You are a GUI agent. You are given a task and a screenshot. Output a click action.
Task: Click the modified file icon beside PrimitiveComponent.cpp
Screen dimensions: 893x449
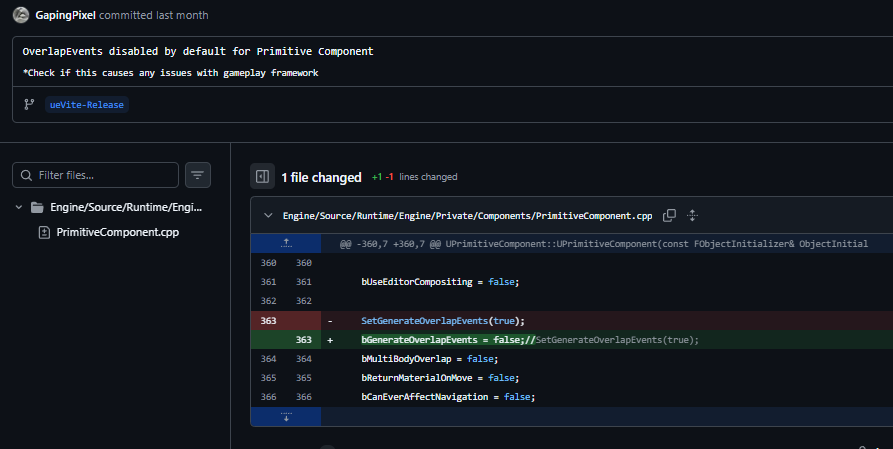pyautogui.click(x=44, y=232)
